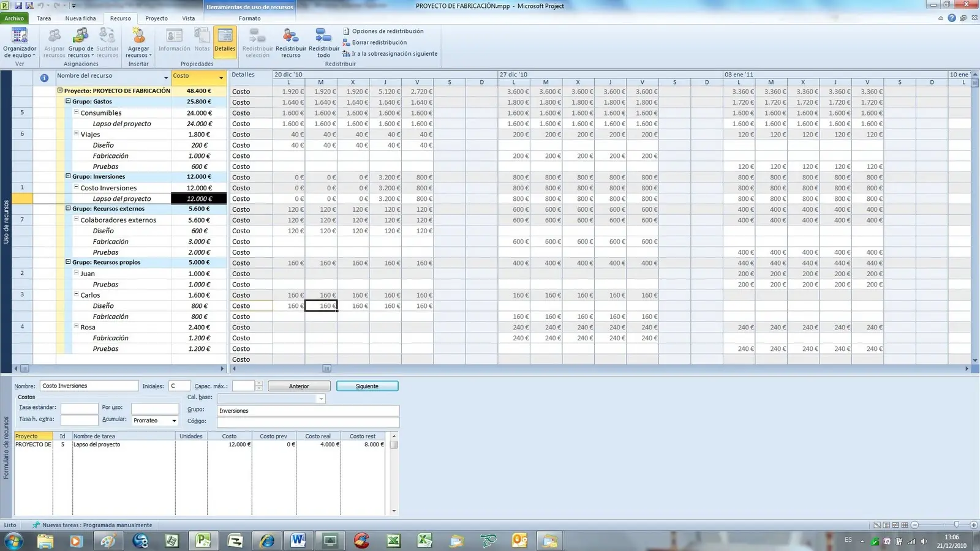Viewport: 980px width, 551px height.
Task: Click the indicators info column header icon
Action: click(44, 78)
